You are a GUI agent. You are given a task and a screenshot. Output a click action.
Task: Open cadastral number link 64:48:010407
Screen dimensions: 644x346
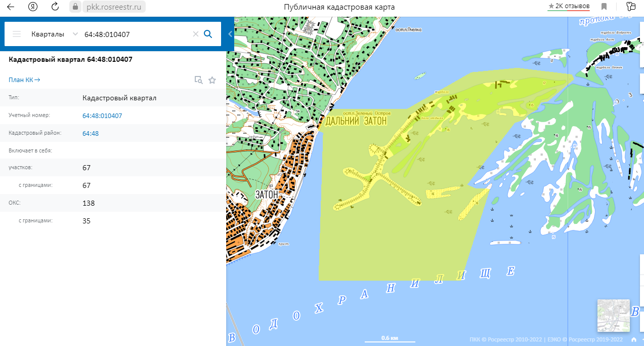[102, 116]
